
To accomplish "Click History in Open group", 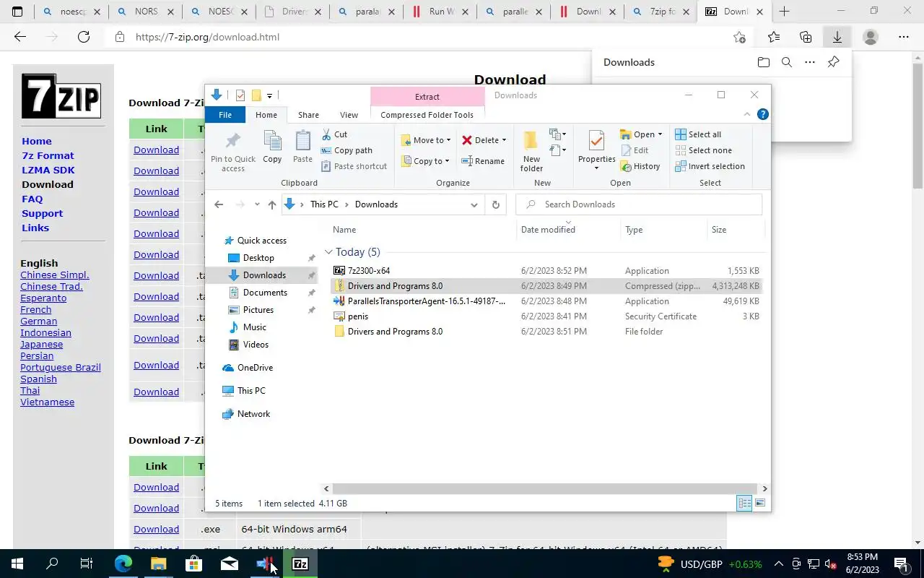I will 640,166.
